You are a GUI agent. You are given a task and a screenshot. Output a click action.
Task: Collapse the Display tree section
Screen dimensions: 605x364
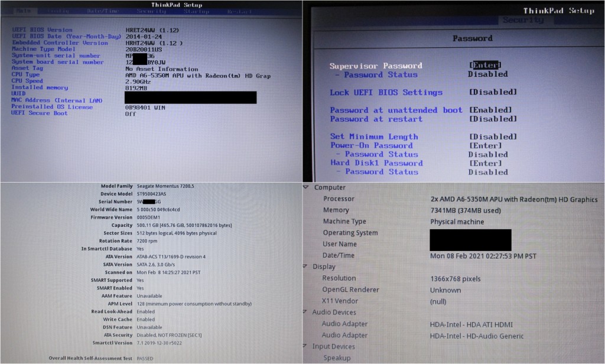pyautogui.click(x=305, y=266)
